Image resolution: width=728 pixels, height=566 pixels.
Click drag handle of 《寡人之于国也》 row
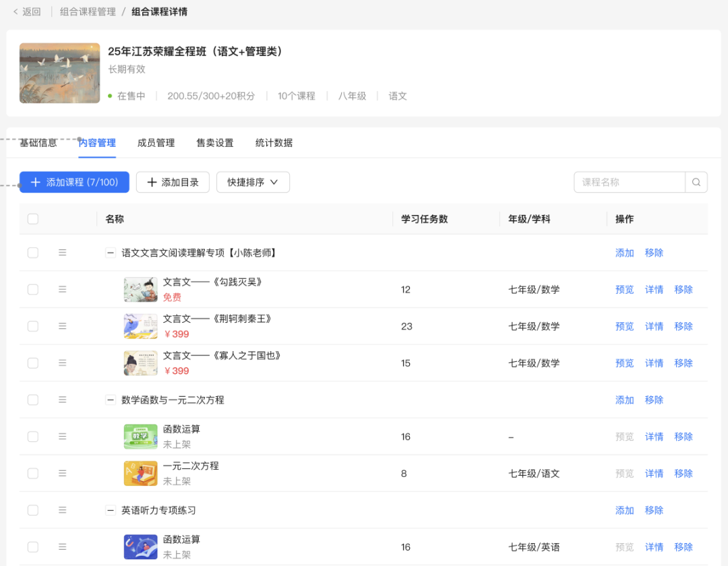[62, 363]
